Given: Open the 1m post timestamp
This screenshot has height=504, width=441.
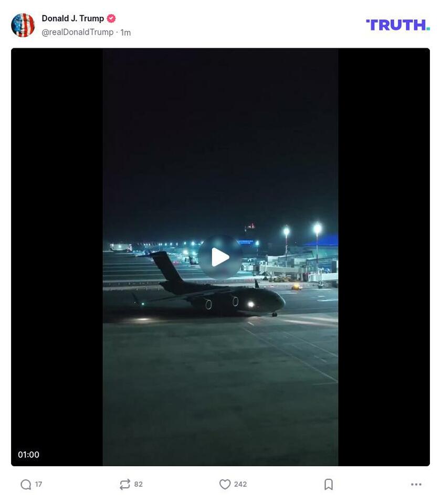Looking at the screenshot, I should point(125,33).
